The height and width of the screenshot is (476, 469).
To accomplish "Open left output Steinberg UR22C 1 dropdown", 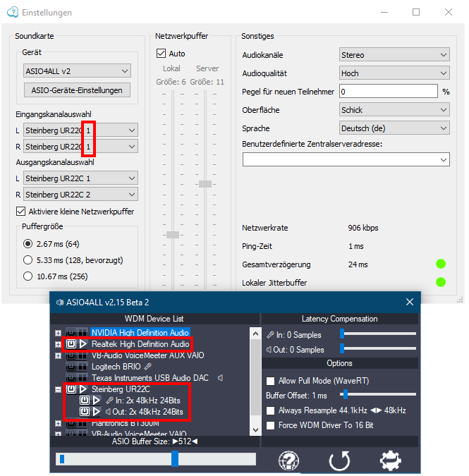I will [80, 178].
